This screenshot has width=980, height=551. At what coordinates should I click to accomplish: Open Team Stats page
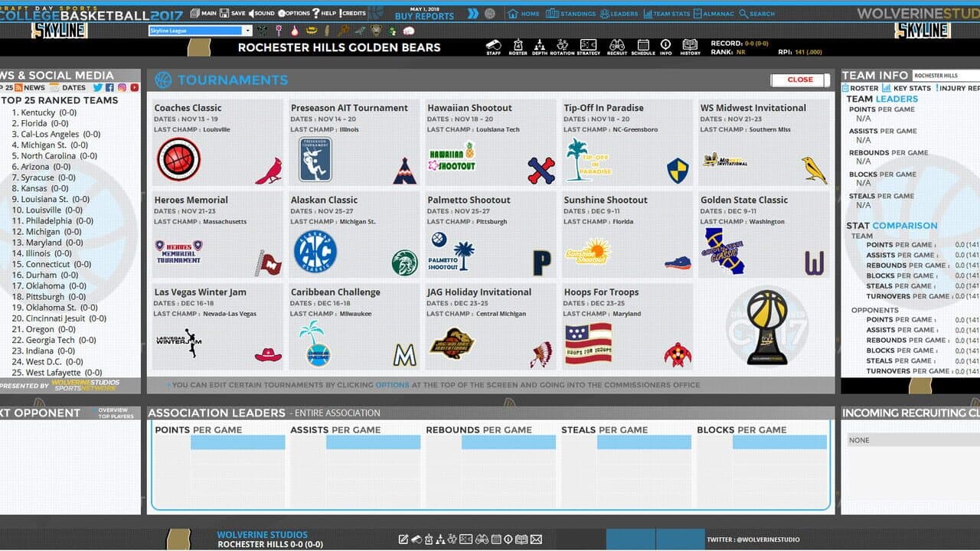[666, 14]
